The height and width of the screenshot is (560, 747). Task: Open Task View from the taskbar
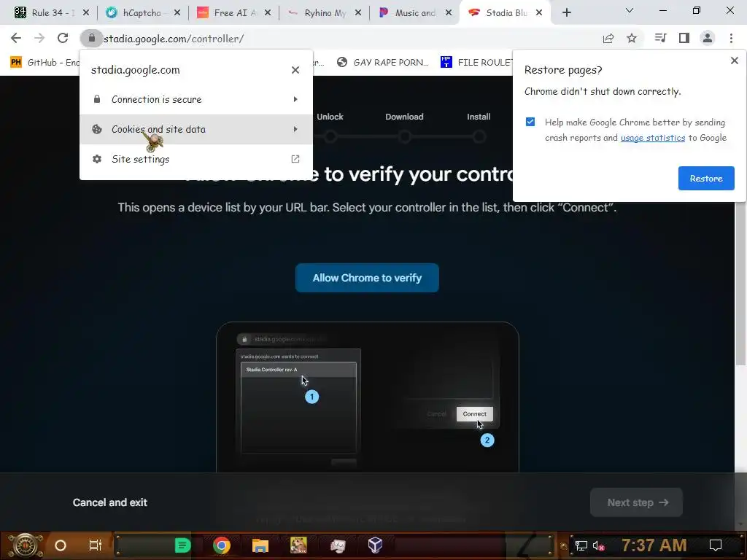[96, 545]
